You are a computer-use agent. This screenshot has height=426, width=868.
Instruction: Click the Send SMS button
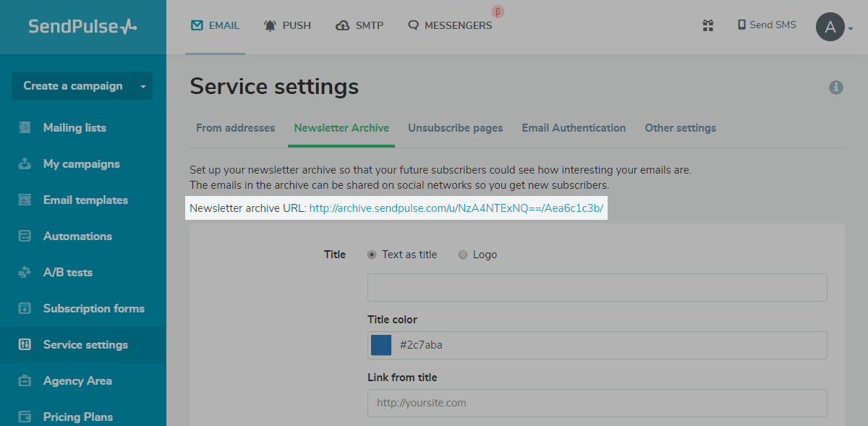tap(767, 25)
